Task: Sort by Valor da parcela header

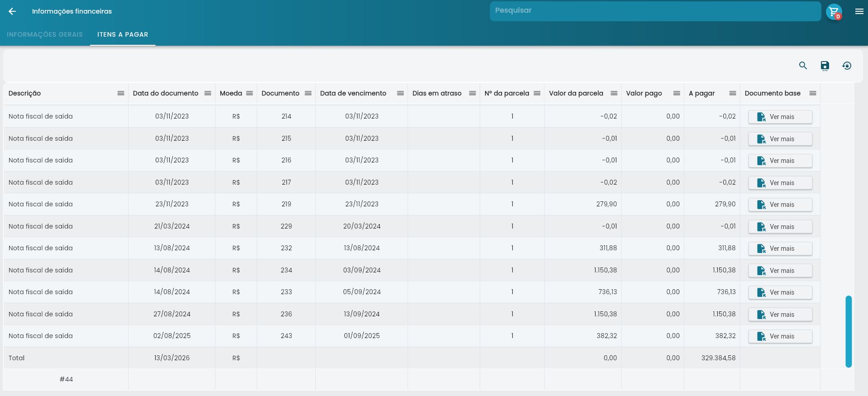Action: (576, 93)
